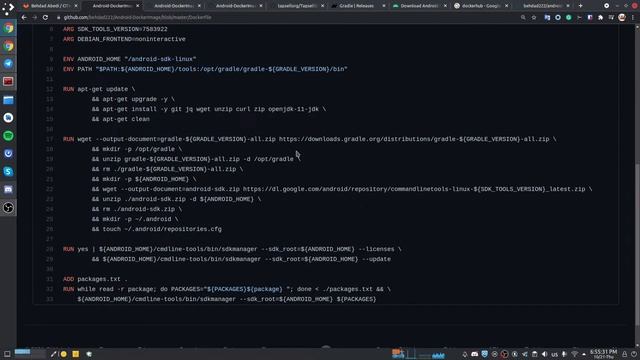Click the notifications bell in tray
Viewport: 640px width, 360px height.
click(x=464, y=354)
